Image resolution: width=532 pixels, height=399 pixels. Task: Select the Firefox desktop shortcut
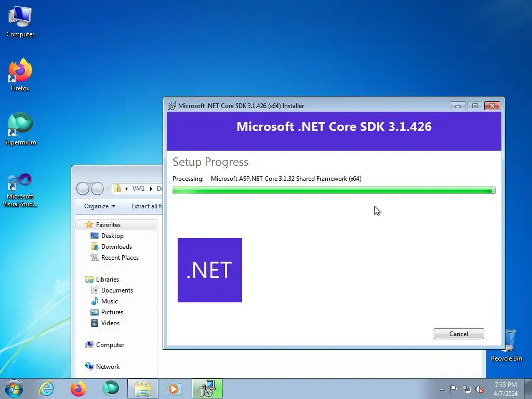pyautogui.click(x=20, y=75)
